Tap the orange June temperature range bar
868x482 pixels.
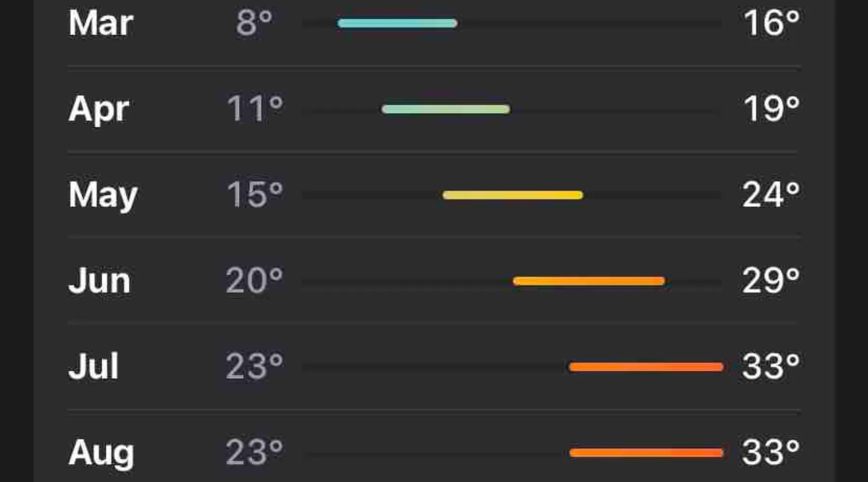point(589,281)
